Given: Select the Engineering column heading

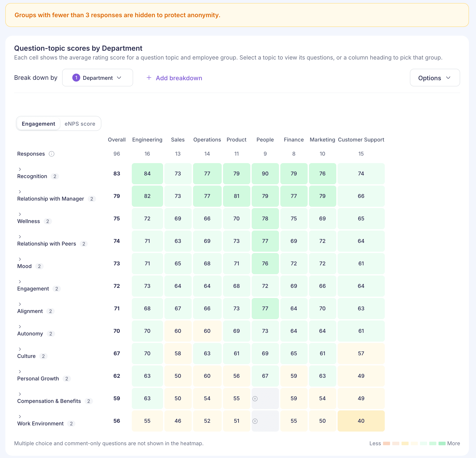Looking at the screenshot, I should (x=147, y=140).
